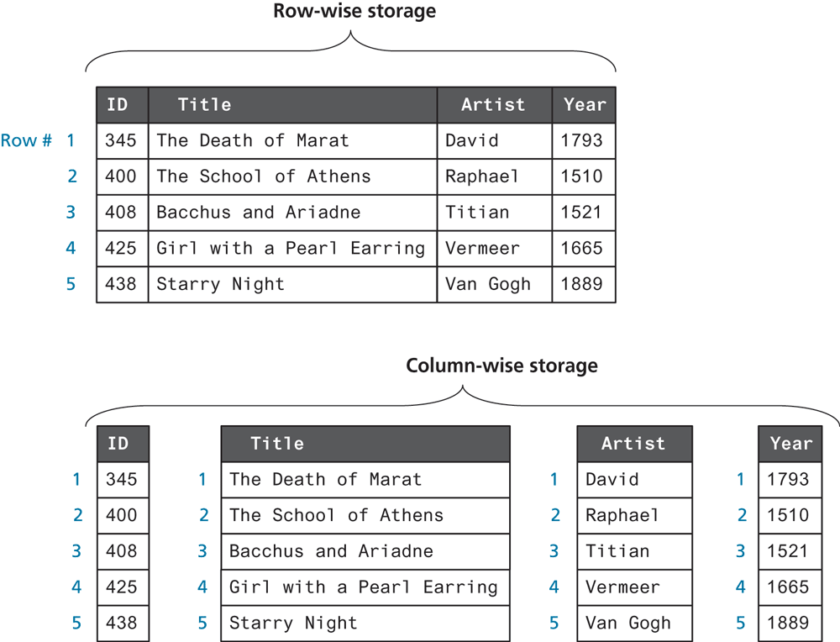Screen dimensions: 840x642
Task: Click the ID header in the row-wise table
Action: [x=118, y=105]
